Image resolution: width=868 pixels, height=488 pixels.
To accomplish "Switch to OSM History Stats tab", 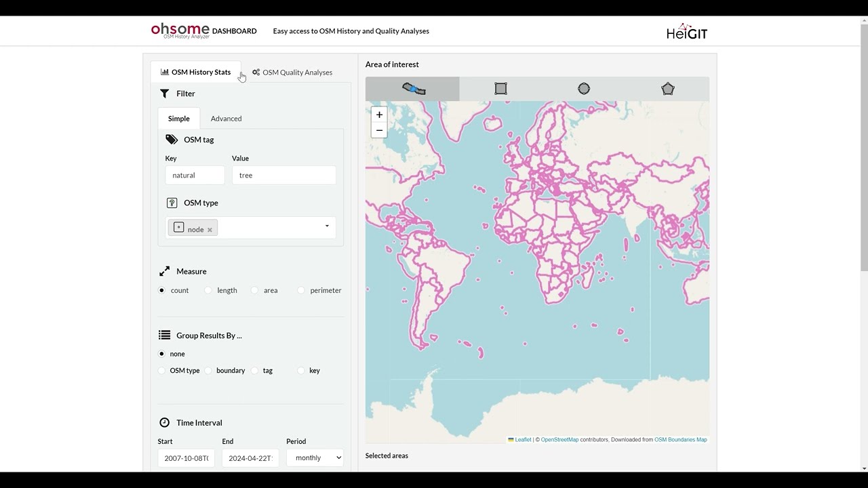I will (x=195, y=72).
